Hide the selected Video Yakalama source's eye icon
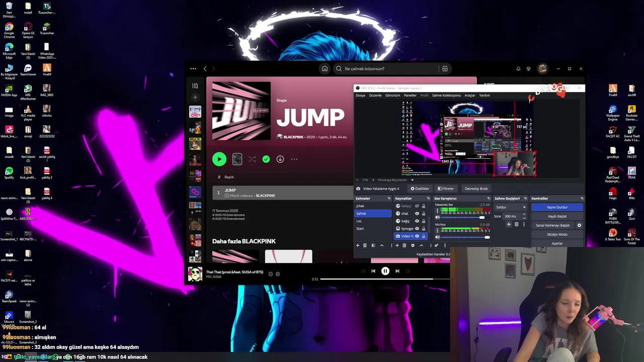This screenshot has height=362, width=644. (417, 236)
